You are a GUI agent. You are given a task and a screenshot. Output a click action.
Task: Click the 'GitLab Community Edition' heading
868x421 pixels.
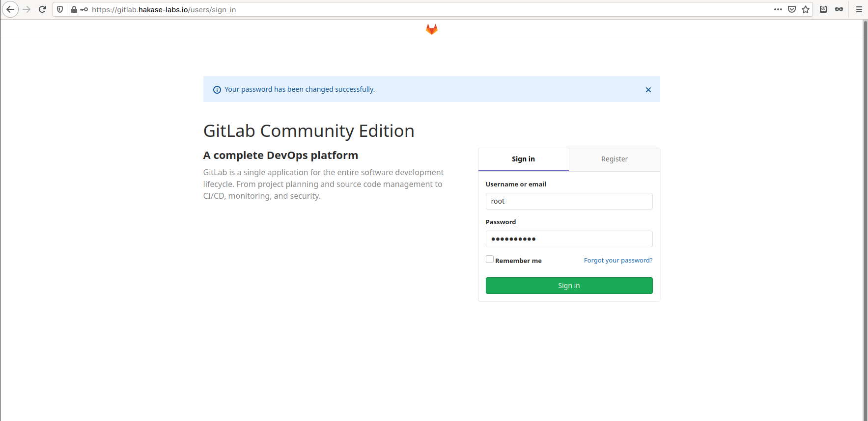click(x=309, y=131)
